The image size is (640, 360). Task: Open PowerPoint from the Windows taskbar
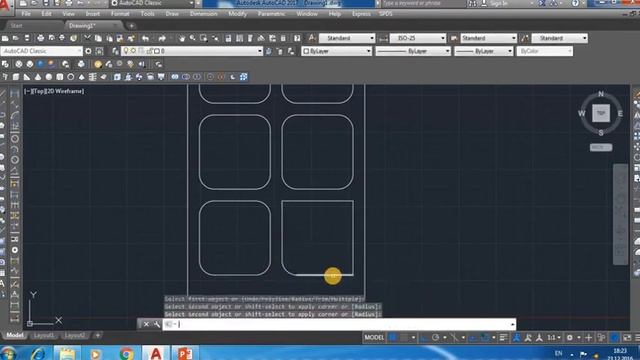185,353
